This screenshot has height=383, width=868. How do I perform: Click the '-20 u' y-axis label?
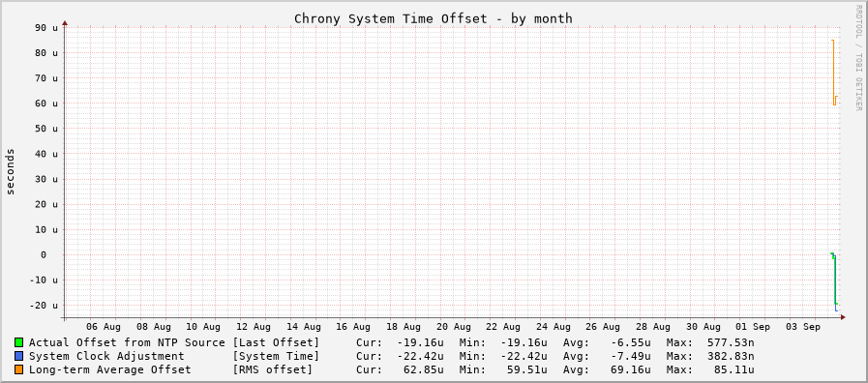[43, 305]
